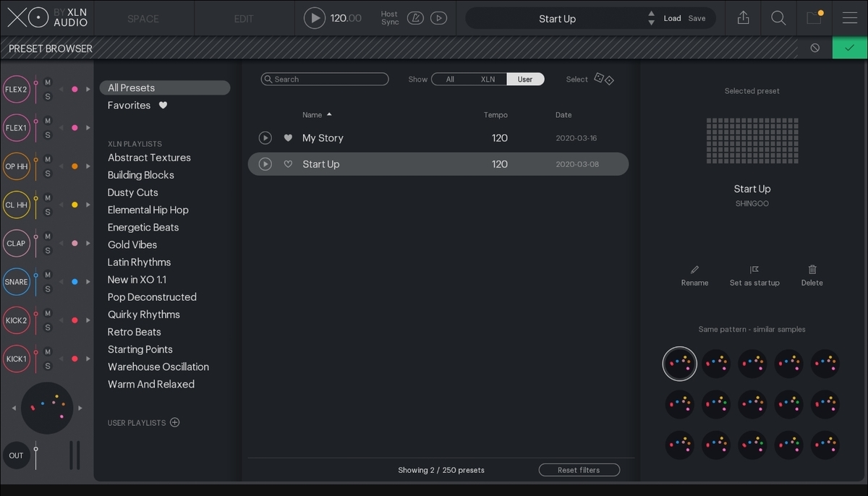Click the main play button next to the tempo

pos(314,18)
